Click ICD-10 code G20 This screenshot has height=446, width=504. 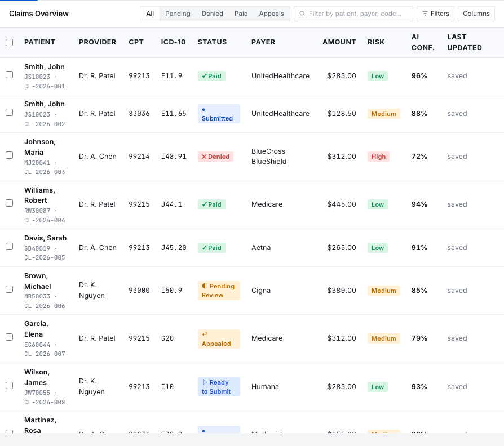click(167, 338)
